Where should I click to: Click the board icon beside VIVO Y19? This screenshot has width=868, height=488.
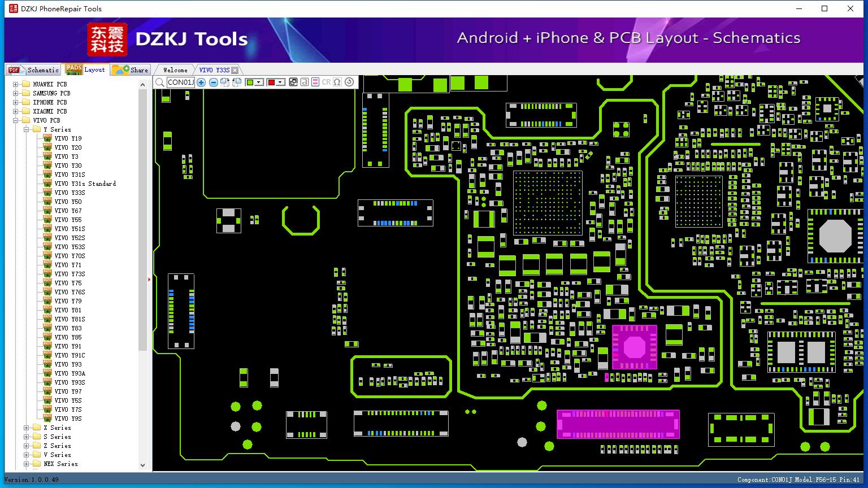click(x=47, y=138)
